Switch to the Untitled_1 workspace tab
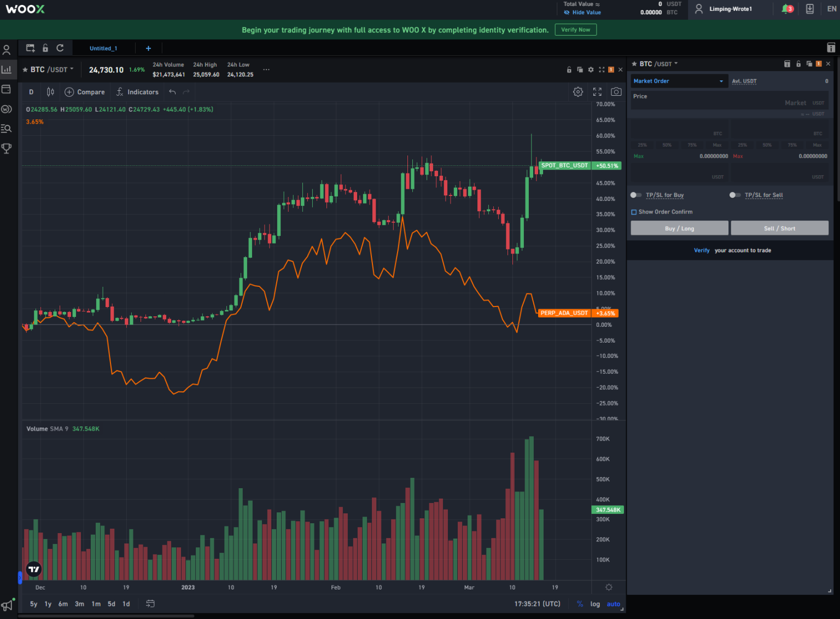840x619 pixels. coord(103,48)
